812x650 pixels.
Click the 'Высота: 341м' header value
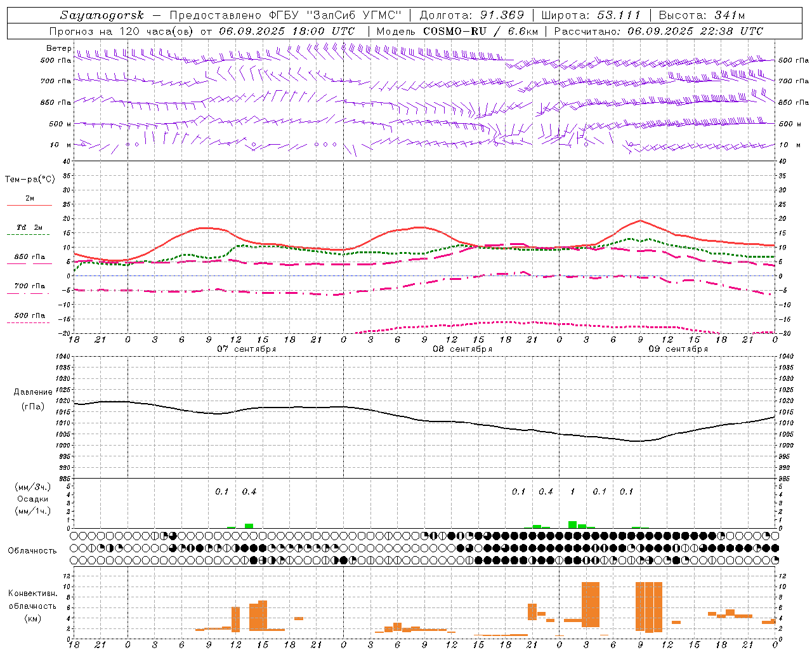coord(702,15)
